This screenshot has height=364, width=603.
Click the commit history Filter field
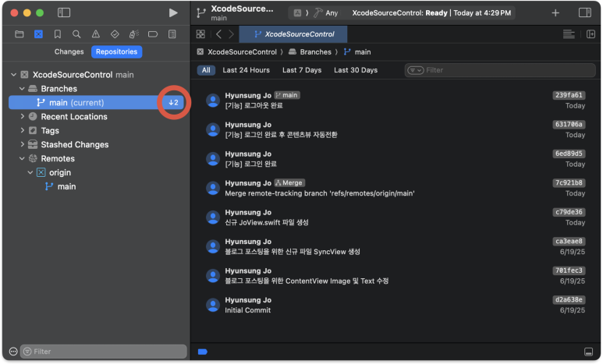pyautogui.click(x=500, y=70)
